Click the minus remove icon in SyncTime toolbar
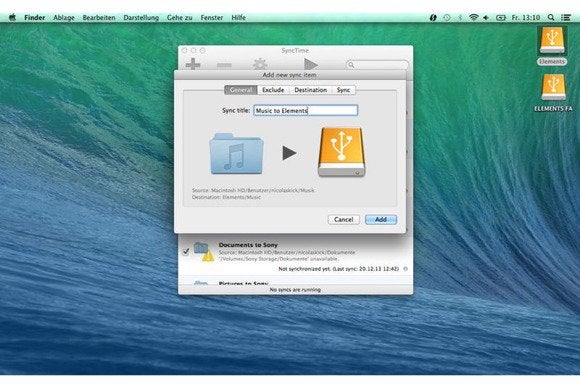Screen dimensions: 580x388 point(224,65)
